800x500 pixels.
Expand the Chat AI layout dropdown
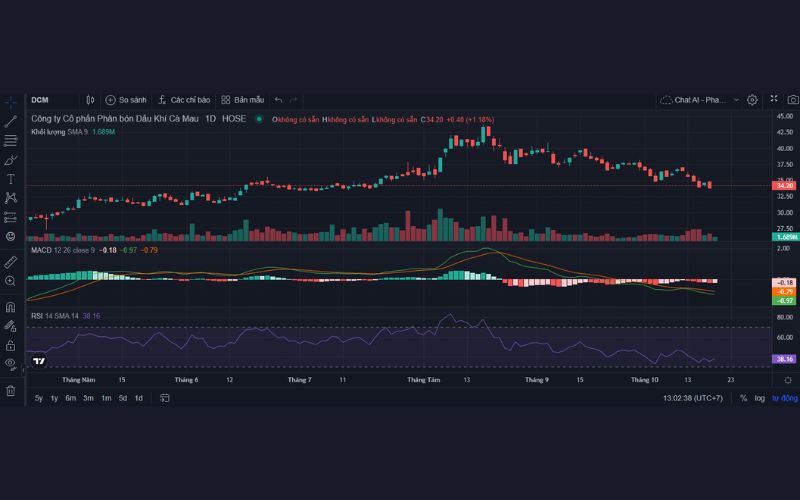(737, 100)
